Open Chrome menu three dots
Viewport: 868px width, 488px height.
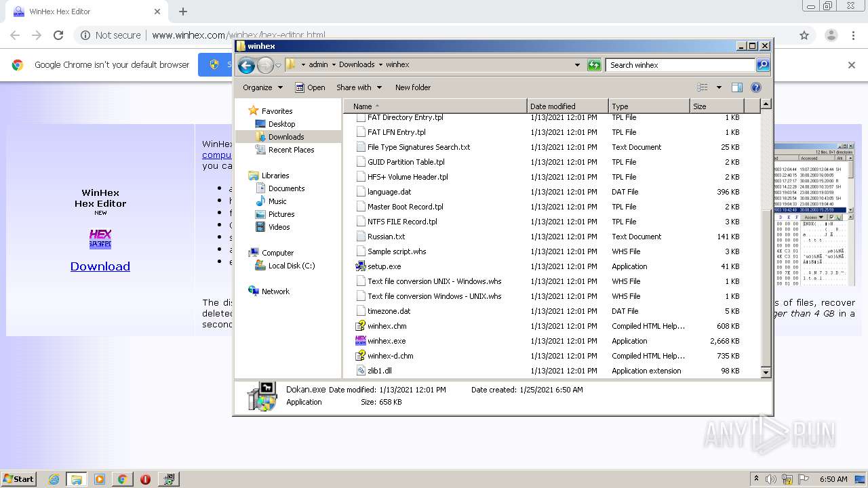coord(853,35)
